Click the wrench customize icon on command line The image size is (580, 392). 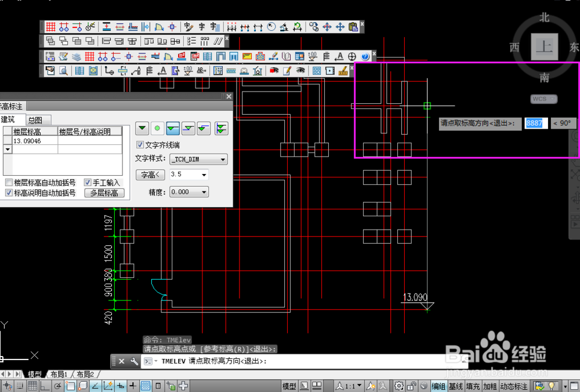point(134,361)
